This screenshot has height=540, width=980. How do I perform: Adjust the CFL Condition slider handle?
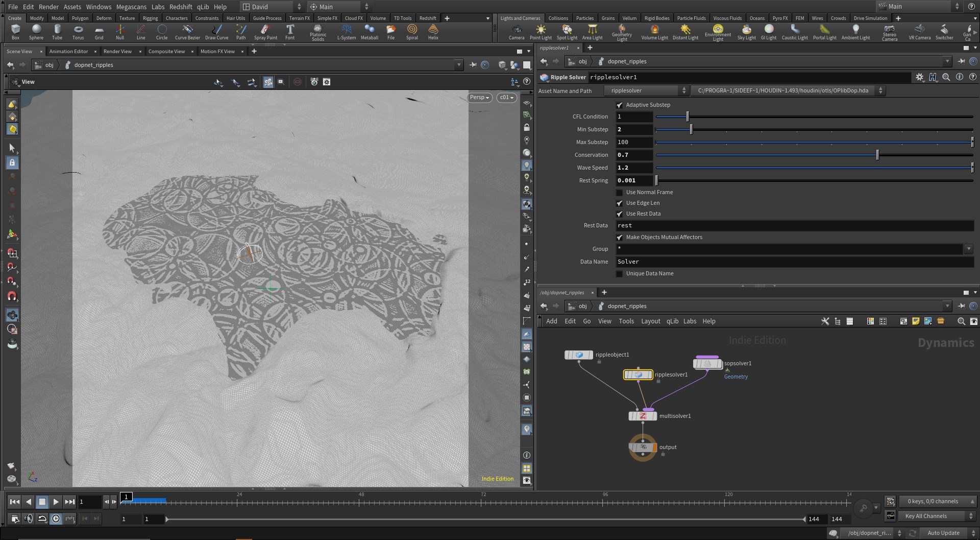pos(688,116)
